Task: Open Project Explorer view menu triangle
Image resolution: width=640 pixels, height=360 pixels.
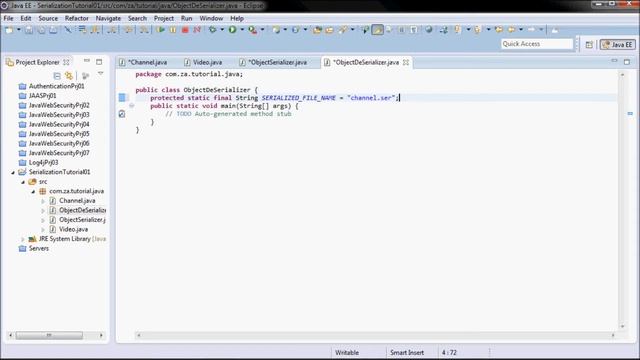Action: tap(100, 74)
